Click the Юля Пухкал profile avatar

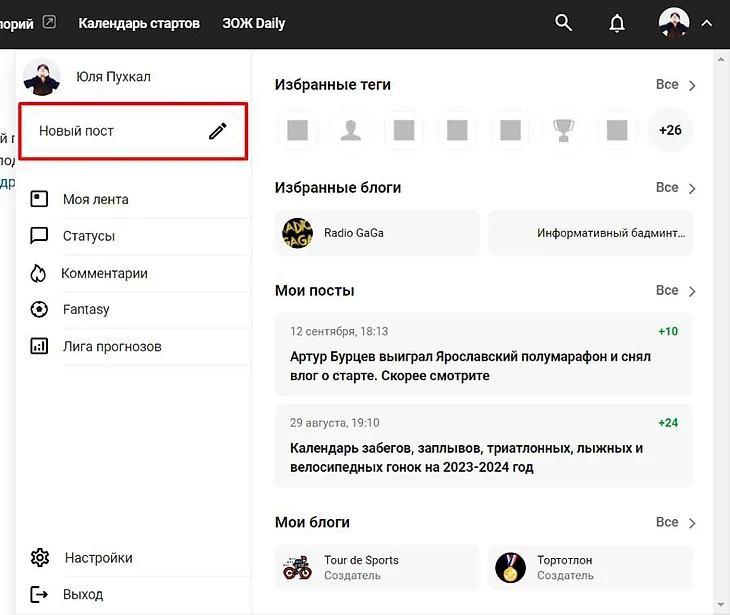(x=42, y=77)
